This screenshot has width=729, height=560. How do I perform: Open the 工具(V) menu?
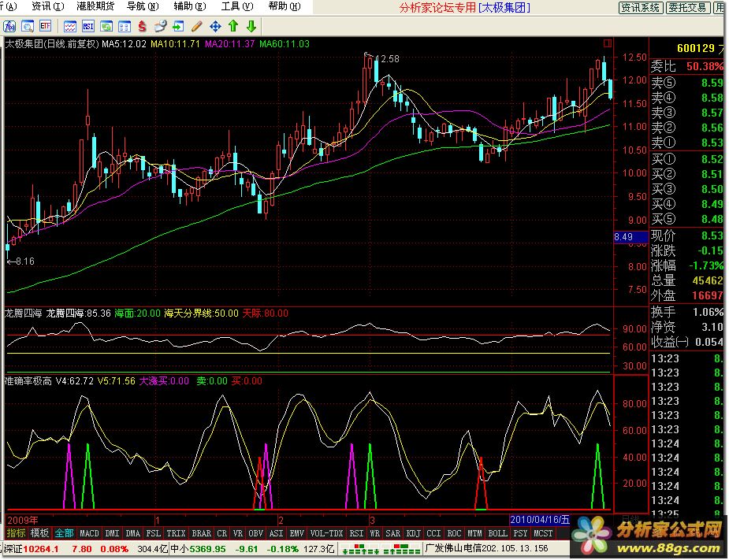(x=237, y=6)
